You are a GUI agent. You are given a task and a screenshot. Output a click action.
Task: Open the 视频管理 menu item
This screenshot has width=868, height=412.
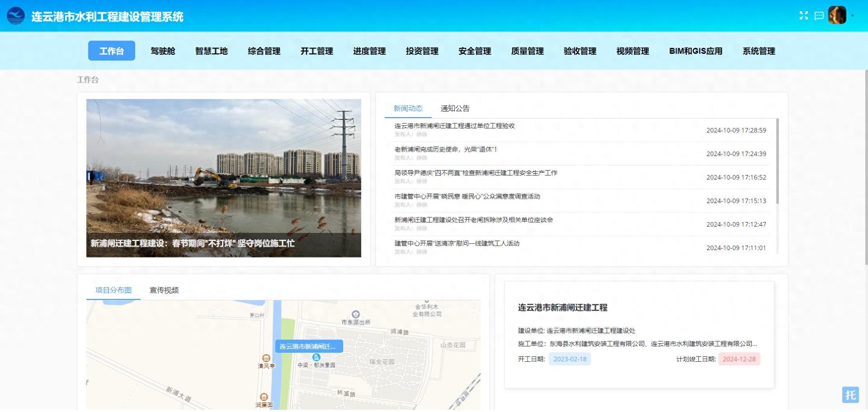633,51
